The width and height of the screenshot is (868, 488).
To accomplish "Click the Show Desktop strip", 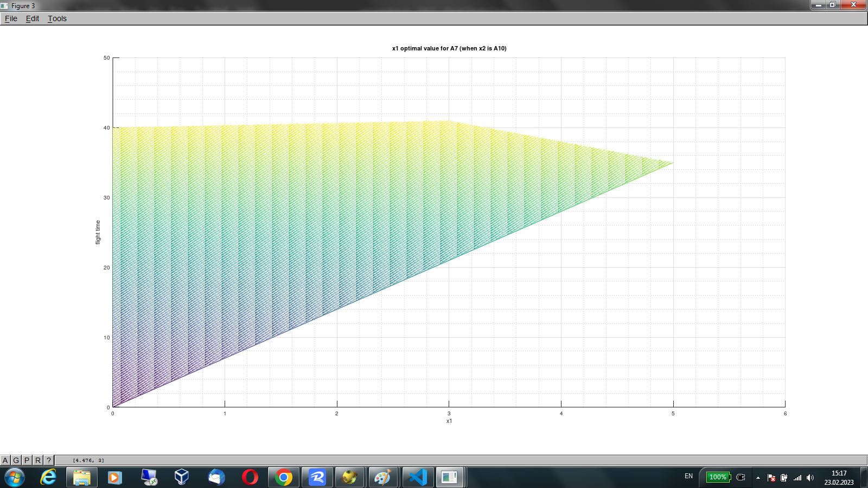I will pos(864,478).
